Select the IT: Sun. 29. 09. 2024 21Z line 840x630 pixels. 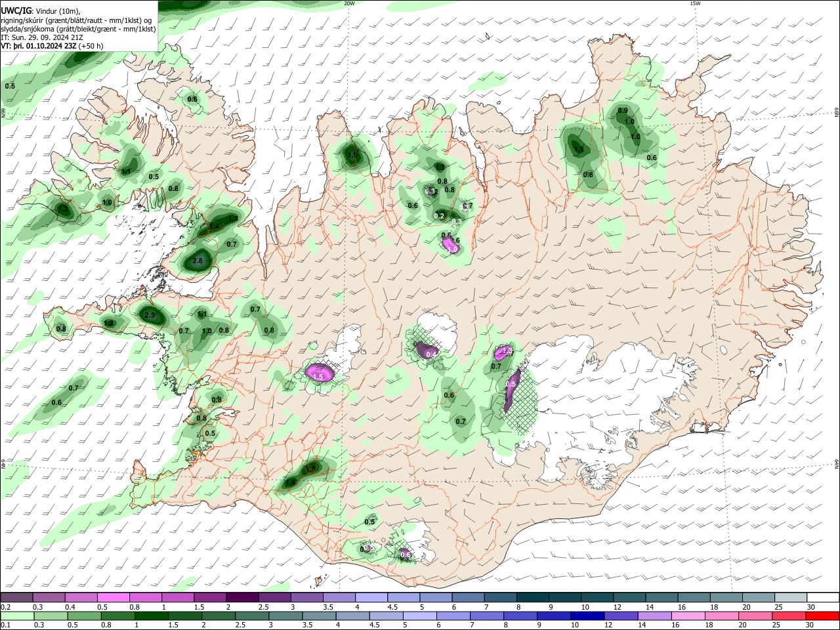click(42, 37)
